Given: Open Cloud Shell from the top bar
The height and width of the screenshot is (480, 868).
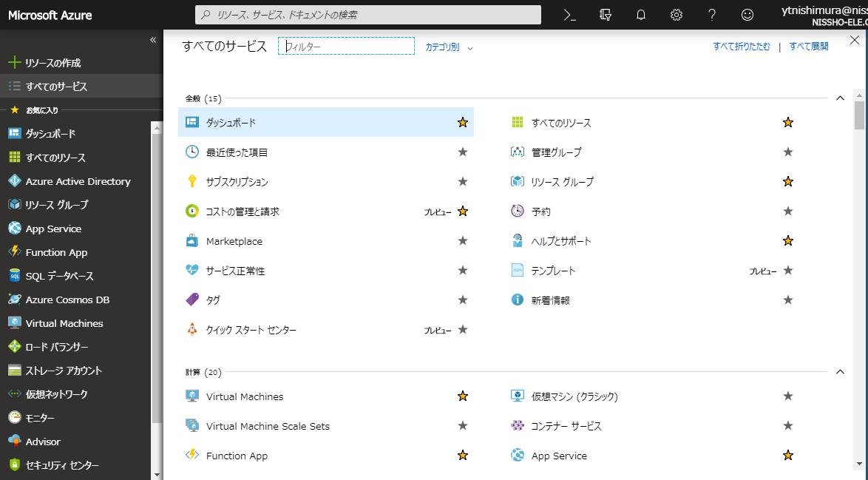Looking at the screenshot, I should pos(569,15).
